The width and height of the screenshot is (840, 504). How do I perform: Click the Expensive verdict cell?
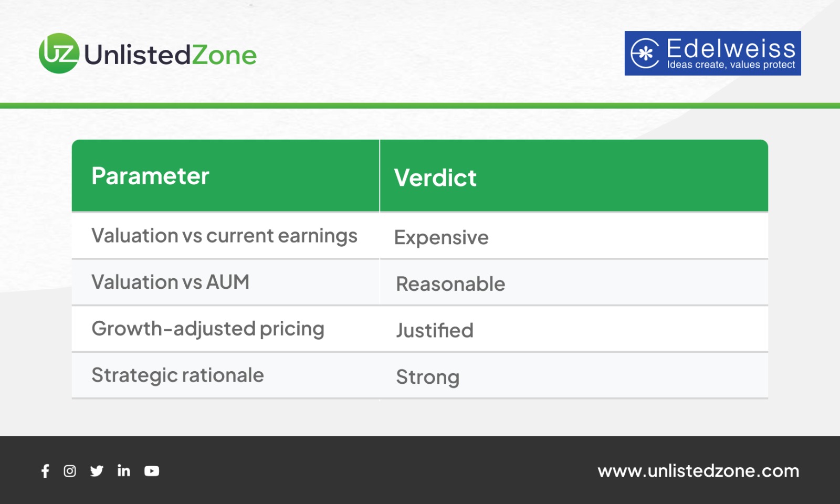441,237
